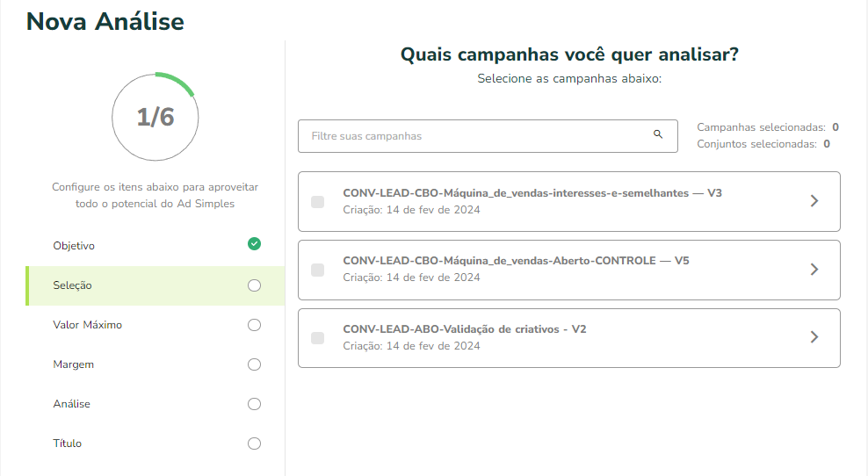868x476 pixels.
Task: Check the Aberto-CONTROLE V5 campaign checkbox
Action: tap(318, 270)
